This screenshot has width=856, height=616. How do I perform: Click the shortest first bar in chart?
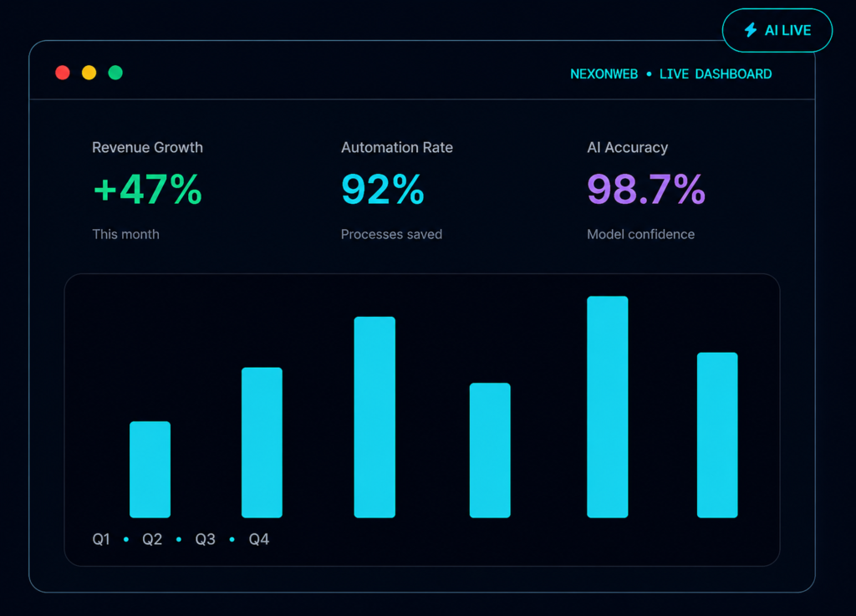[x=150, y=469]
